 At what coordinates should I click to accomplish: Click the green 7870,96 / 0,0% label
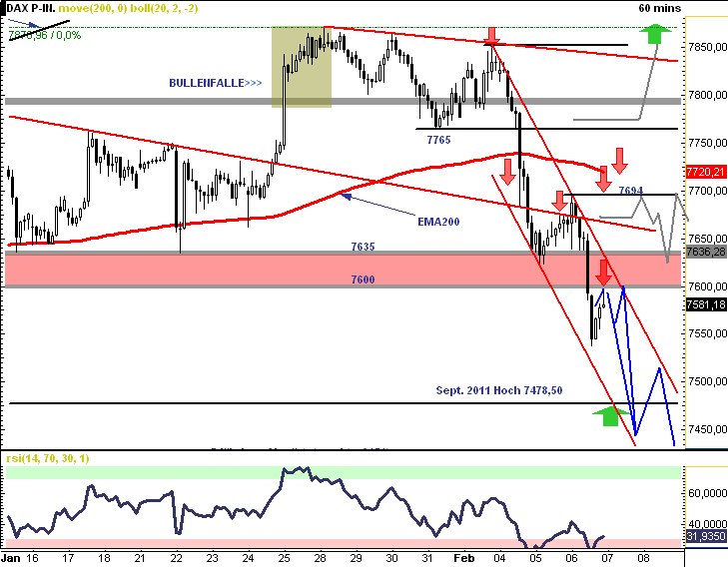[x=45, y=35]
